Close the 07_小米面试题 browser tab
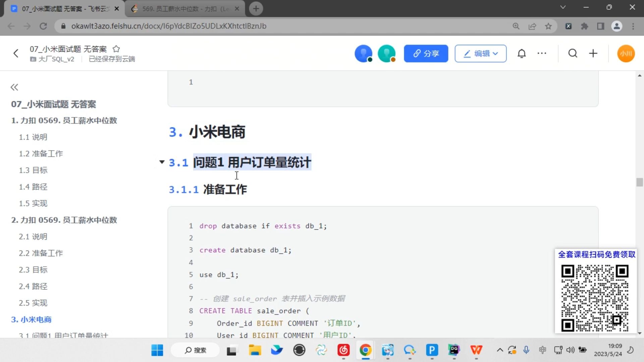The height and width of the screenshot is (362, 644). 117,9
